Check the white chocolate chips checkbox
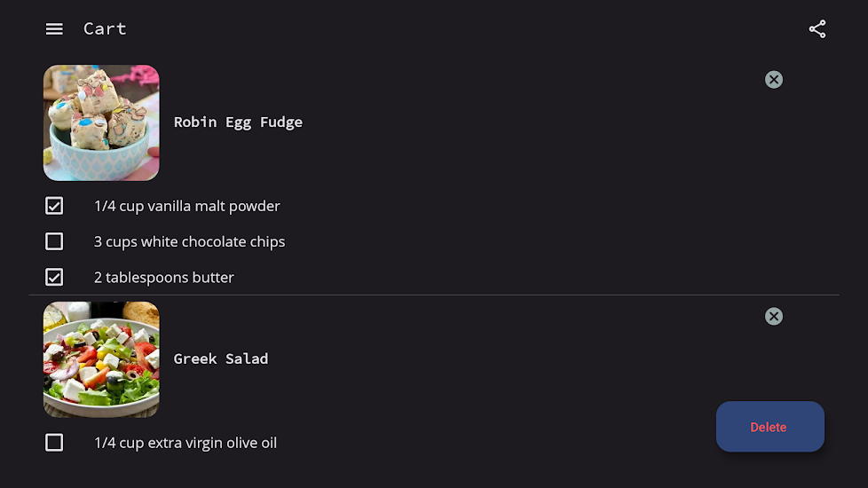This screenshot has height=488, width=868. coord(54,241)
